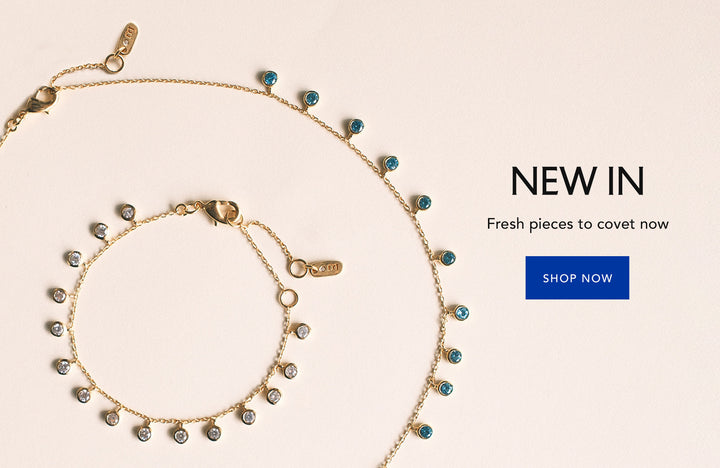This screenshot has height=468, width=720.
Task: Select the 'Fresh pieces to covet now' text
Action: pyautogui.click(x=578, y=224)
